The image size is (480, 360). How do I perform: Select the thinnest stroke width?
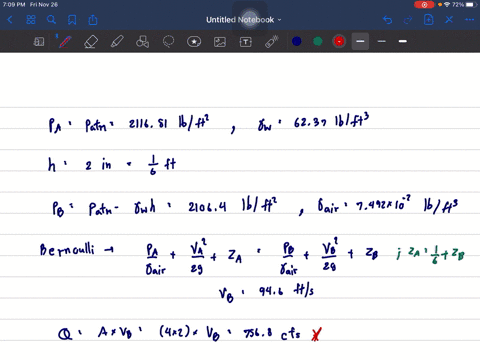click(x=360, y=41)
